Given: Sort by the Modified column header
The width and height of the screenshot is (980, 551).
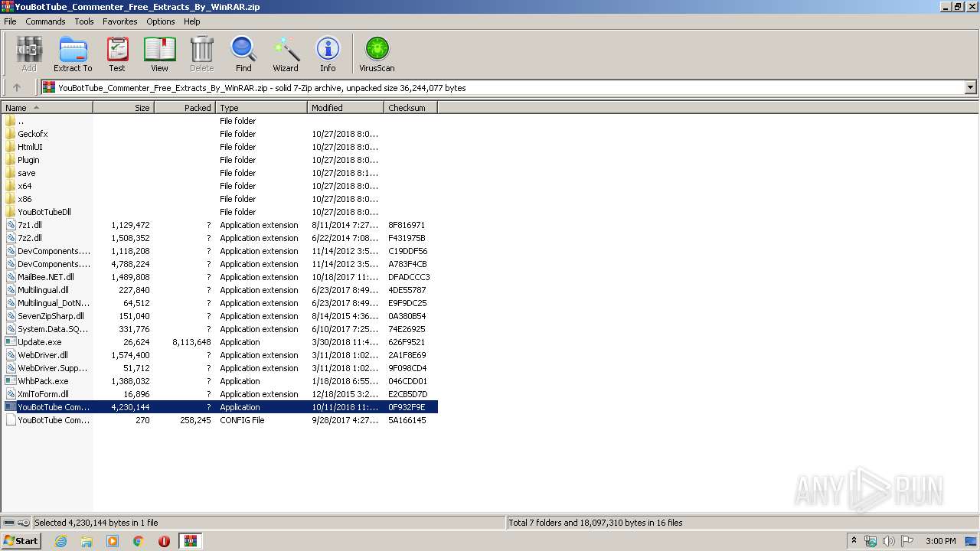Looking at the screenshot, I should point(346,108).
